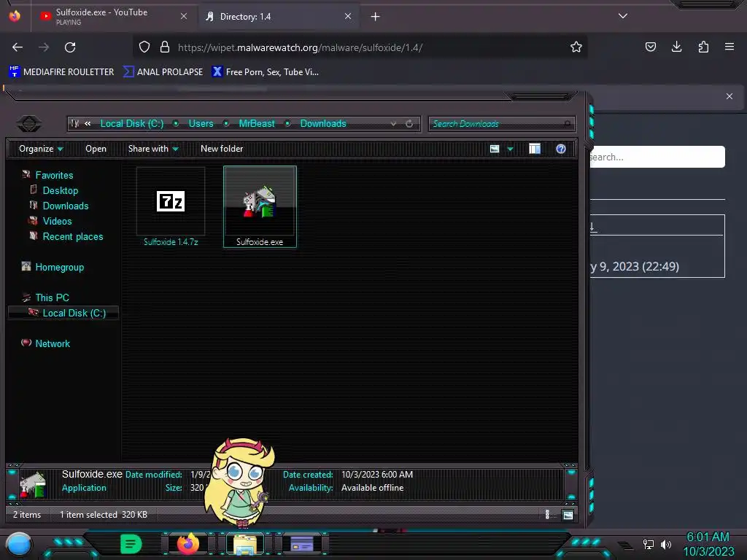Select the Sulfoxide.exe file icon
Viewport: 747px width, 560px height.
(x=260, y=201)
